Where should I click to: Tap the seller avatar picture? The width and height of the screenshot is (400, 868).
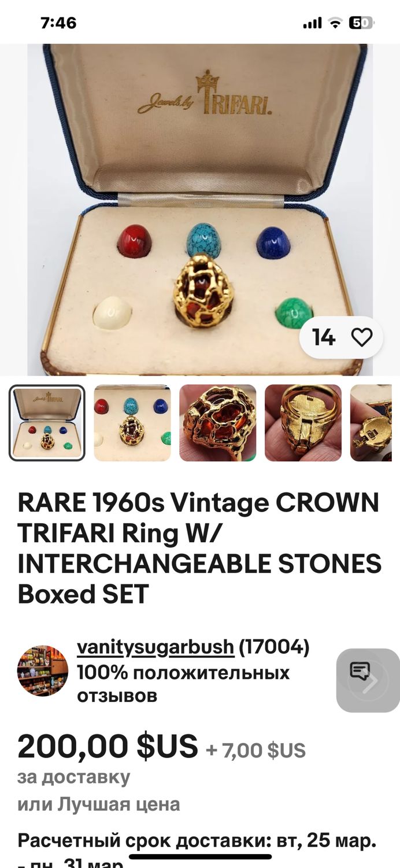(x=43, y=671)
